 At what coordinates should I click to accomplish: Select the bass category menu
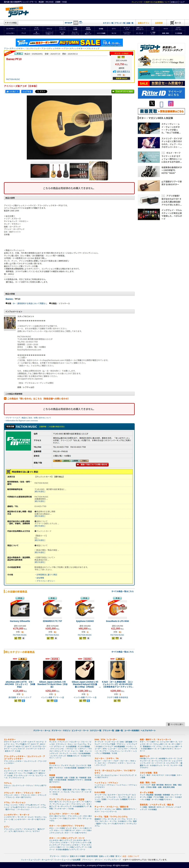23,29
